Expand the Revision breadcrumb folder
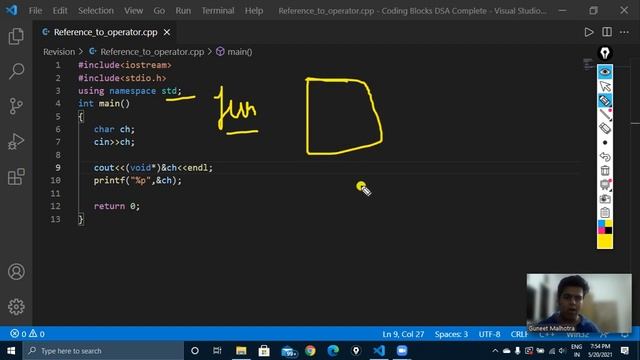The height and width of the screenshot is (360, 640). [x=59, y=52]
